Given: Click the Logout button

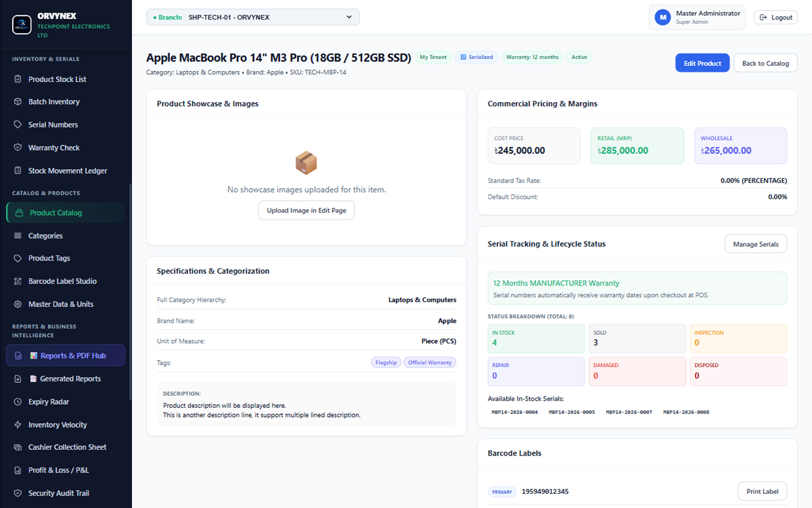Looking at the screenshot, I should point(775,17).
